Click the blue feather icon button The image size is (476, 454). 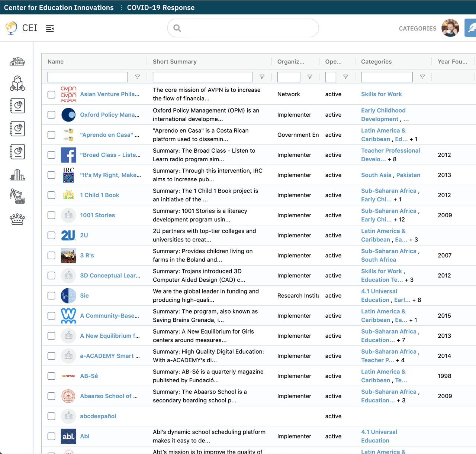tap(470, 28)
